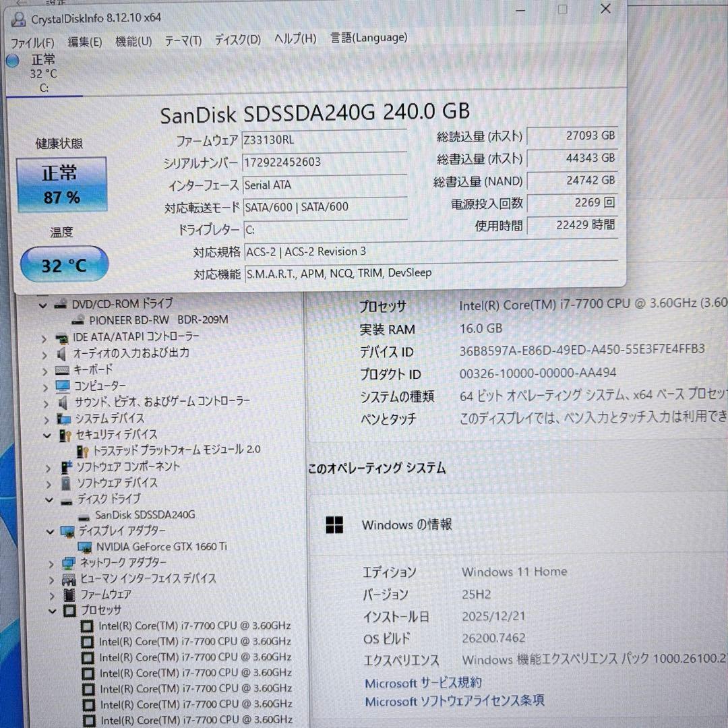The height and width of the screenshot is (728, 728).
Task: Select the 正常 87% health status indicator
Action: point(62,185)
